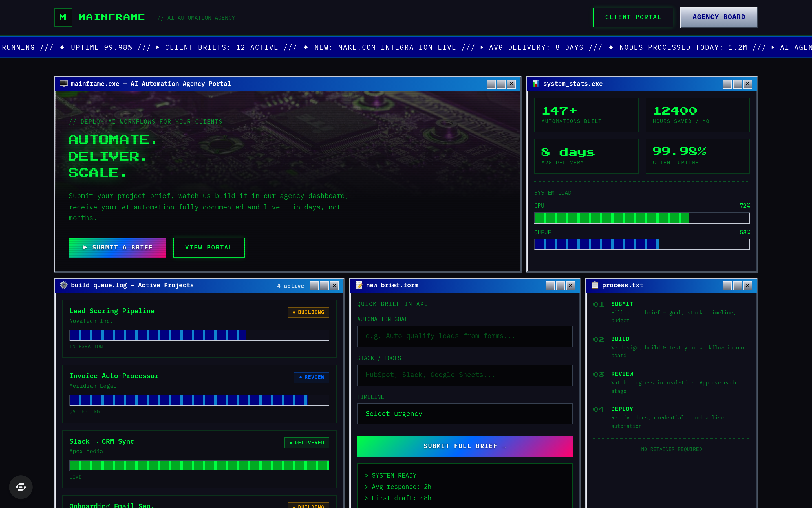Maximize the new_brief.form window
812x508 pixels.
click(x=560, y=286)
